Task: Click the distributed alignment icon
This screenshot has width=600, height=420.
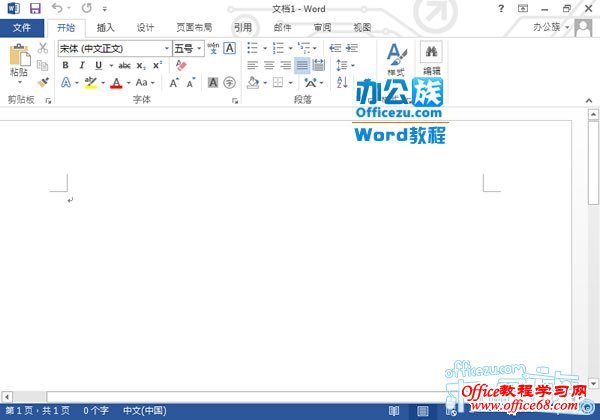Action: (x=318, y=65)
